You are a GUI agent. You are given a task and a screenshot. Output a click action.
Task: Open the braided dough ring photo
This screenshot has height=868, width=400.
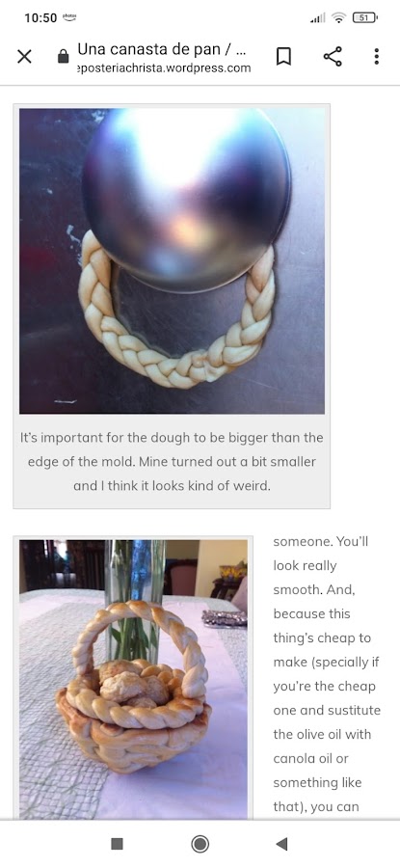click(173, 260)
